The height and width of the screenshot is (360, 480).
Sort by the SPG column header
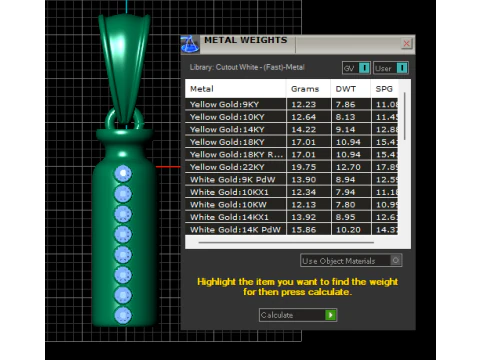click(x=384, y=89)
